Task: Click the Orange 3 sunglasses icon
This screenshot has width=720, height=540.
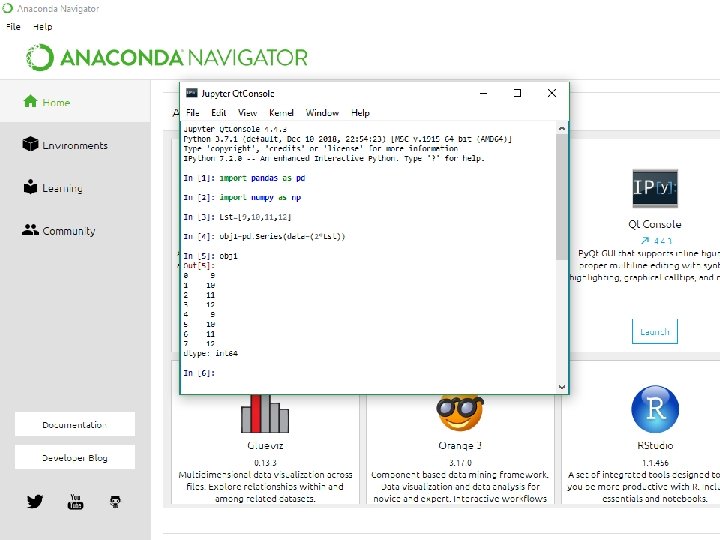Action: point(460,412)
